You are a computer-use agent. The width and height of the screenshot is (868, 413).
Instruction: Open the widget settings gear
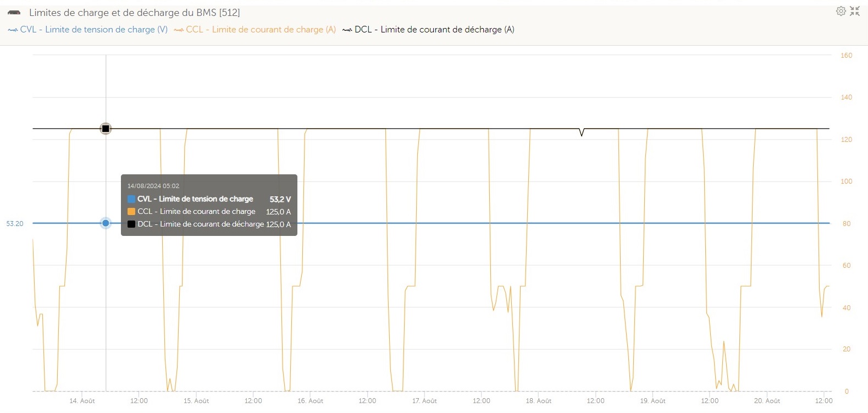pyautogui.click(x=841, y=11)
